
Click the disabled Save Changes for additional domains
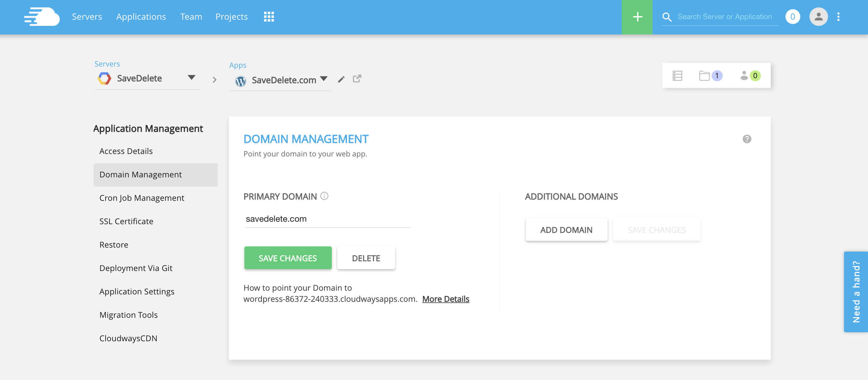point(657,230)
